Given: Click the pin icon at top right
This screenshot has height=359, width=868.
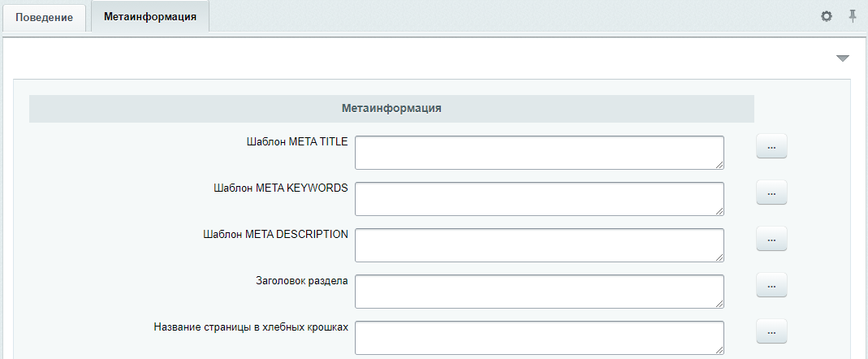Looking at the screenshot, I should pyautogui.click(x=853, y=16).
